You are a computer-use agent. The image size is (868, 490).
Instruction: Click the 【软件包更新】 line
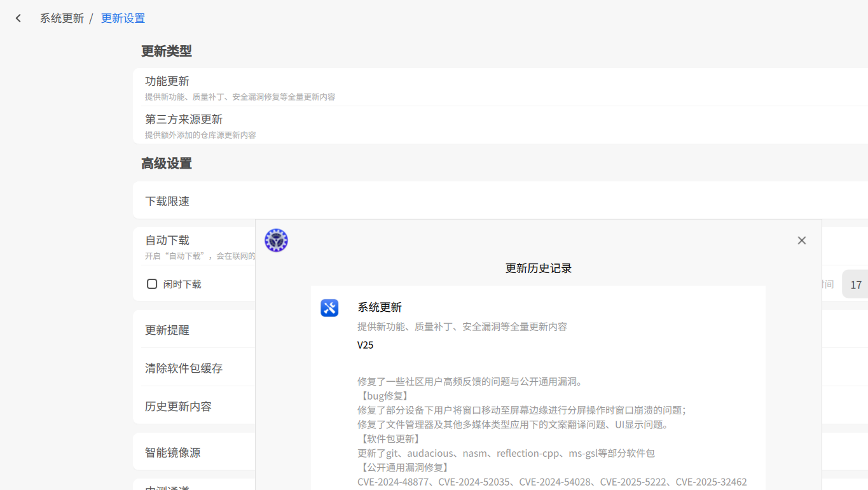(390, 438)
